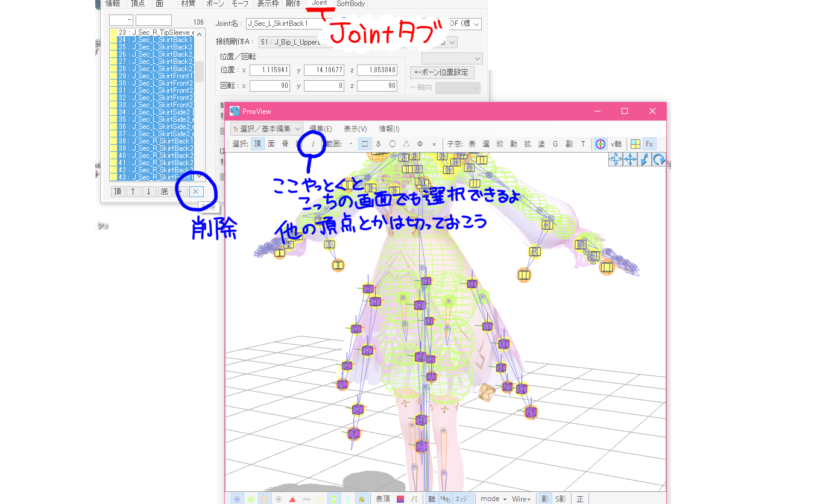Select the δ range mode icon
This screenshot has width=814, height=504.
point(379,144)
